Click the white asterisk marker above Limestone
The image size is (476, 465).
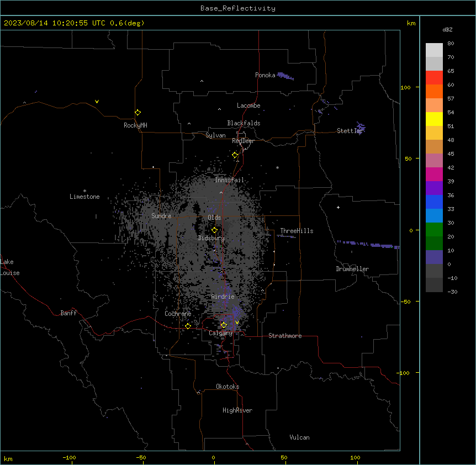pyautogui.click(x=84, y=191)
